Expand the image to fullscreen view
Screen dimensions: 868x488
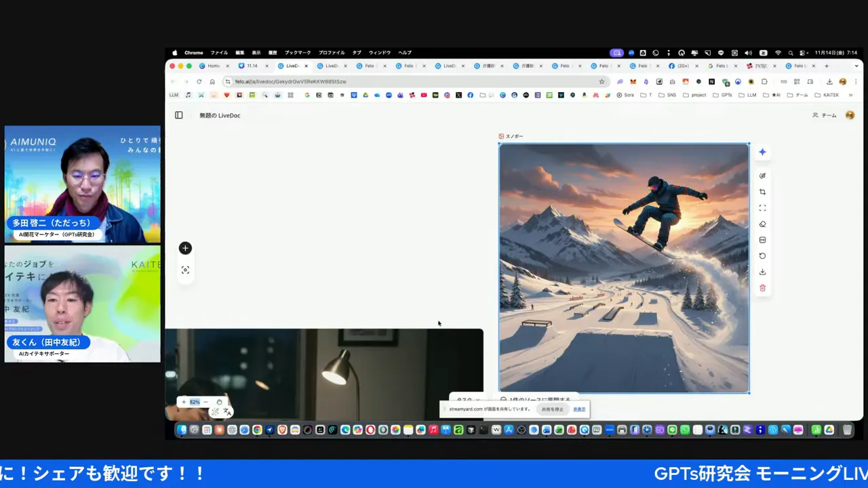[x=762, y=207]
